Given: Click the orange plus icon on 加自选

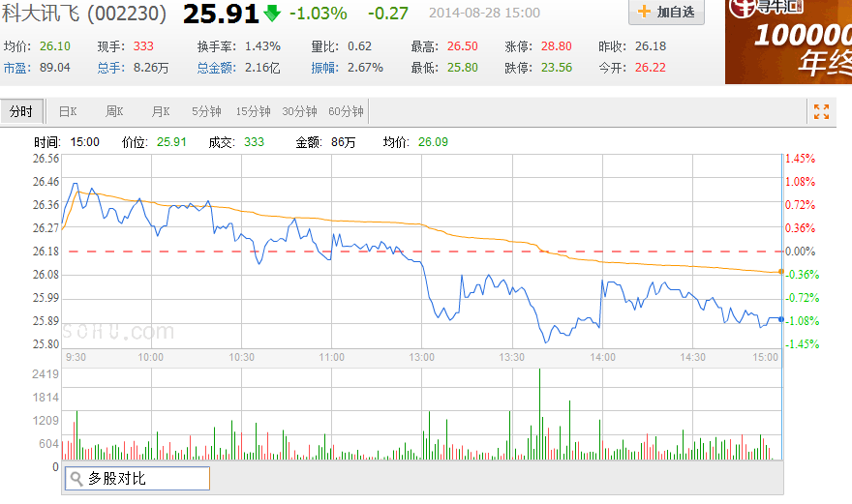Looking at the screenshot, I should [x=644, y=12].
